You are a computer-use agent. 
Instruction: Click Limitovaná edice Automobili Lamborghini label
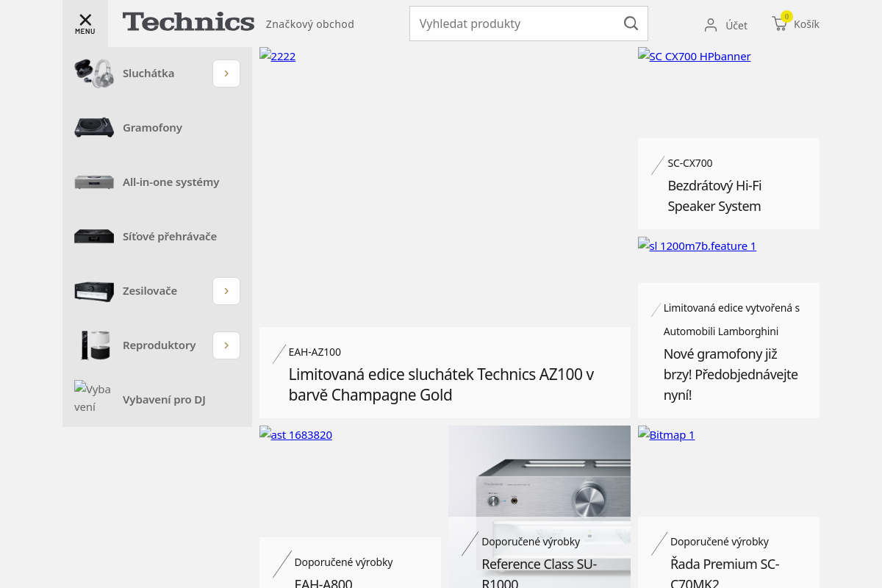(x=731, y=320)
